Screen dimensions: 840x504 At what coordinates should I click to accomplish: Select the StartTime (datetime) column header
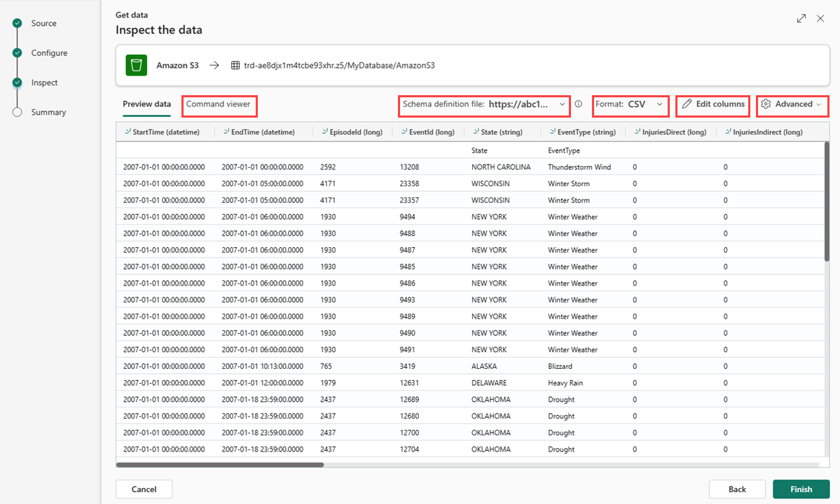[x=165, y=132]
